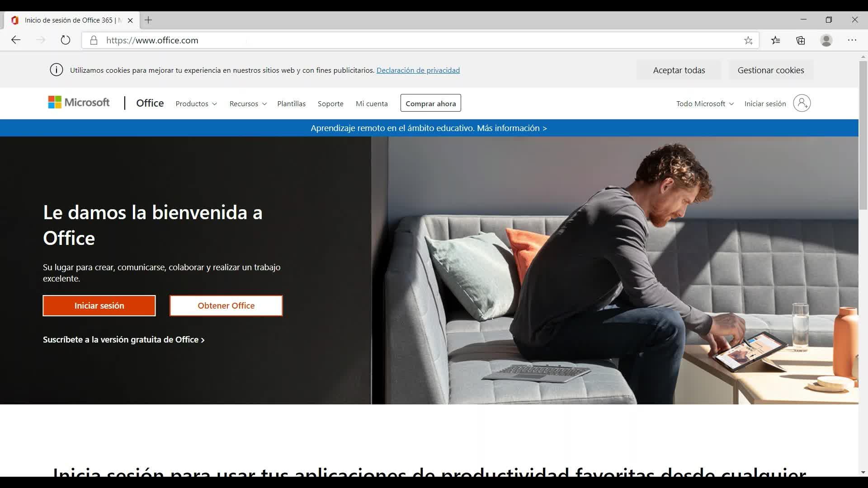Expand the Productos dropdown menu
Viewport: 868px width, 488px height.
click(196, 103)
